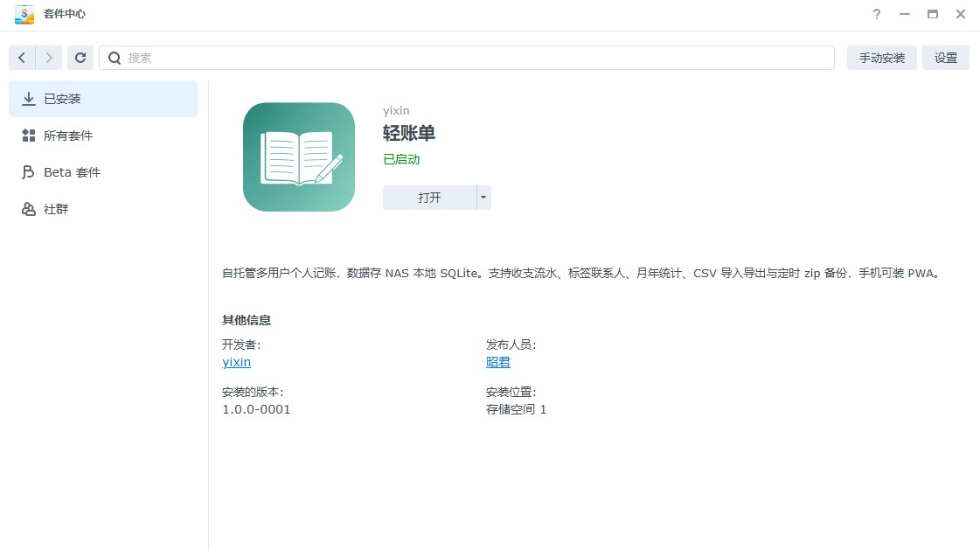Select 社群 in the sidebar
The height and width of the screenshot is (550, 980).
103,209
